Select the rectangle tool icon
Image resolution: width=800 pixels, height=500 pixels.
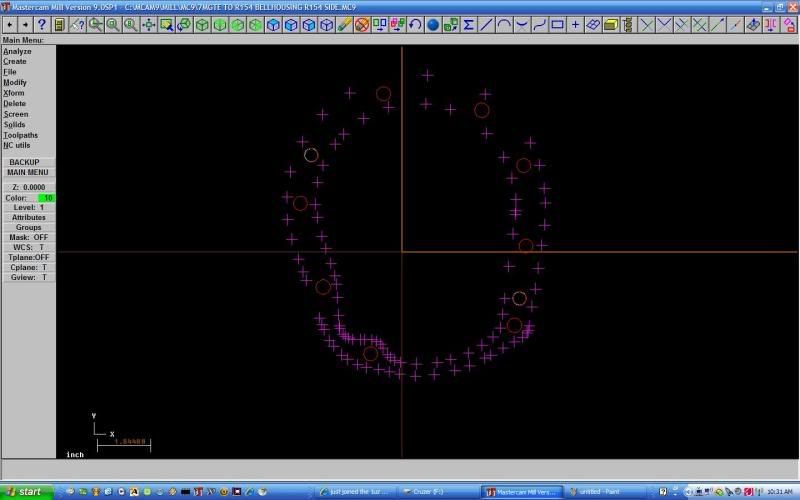(x=558, y=24)
